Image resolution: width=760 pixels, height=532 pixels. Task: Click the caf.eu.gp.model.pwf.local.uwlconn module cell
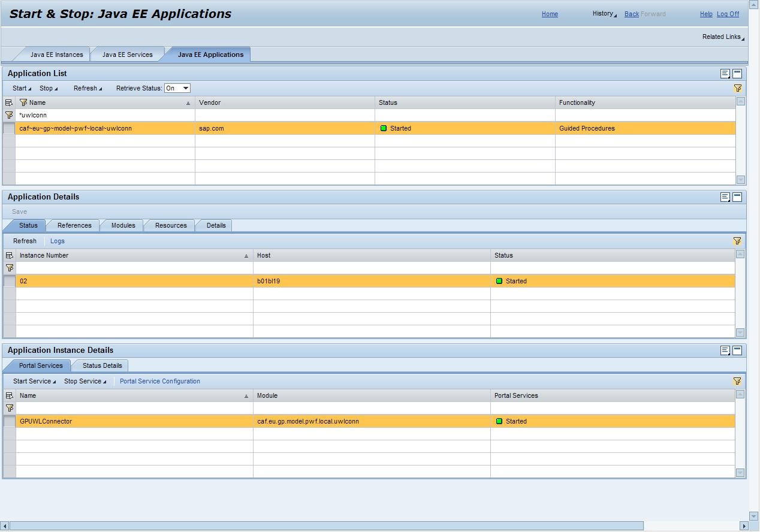tap(372, 421)
